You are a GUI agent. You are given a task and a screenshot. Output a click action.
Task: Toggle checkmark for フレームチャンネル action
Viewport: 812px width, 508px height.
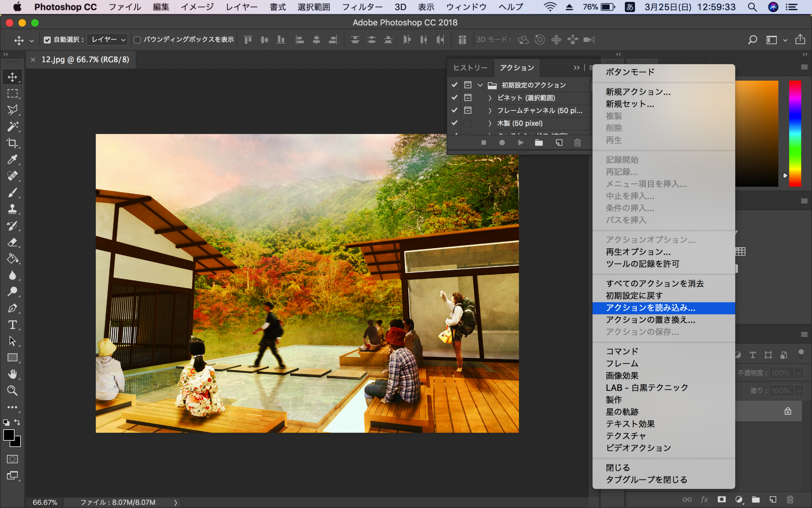pos(454,110)
